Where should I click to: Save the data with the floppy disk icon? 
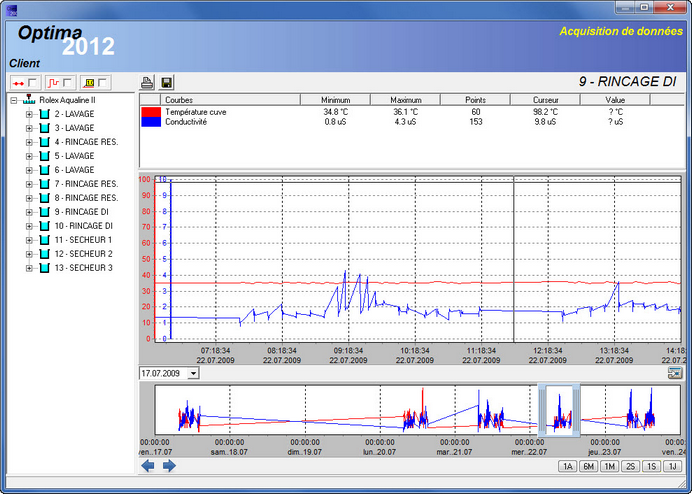[x=166, y=83]
